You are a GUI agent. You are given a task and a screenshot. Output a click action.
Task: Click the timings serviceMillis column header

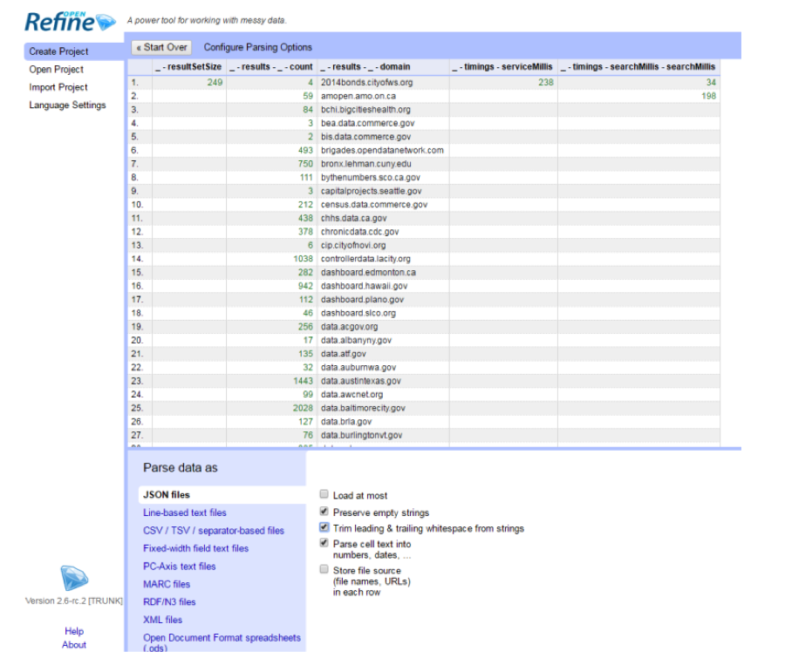pyautogui.click(x=503, y=67)
